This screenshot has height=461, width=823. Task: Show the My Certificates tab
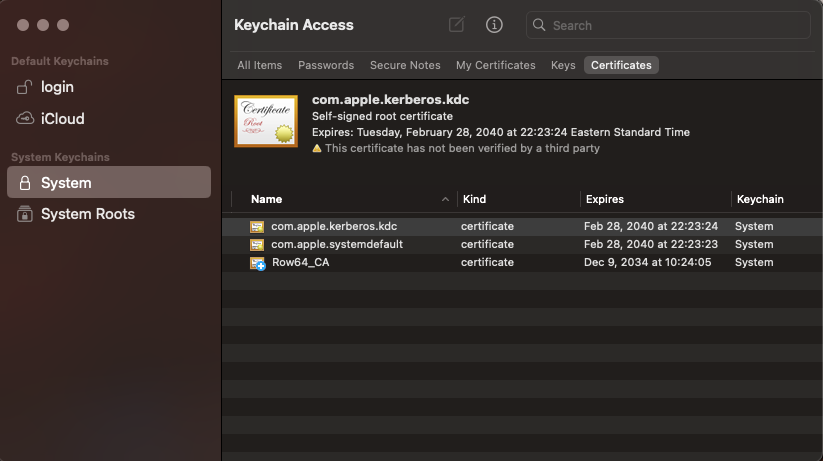click(495, 65)
